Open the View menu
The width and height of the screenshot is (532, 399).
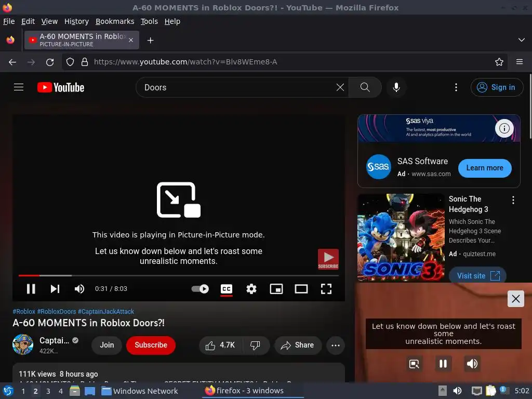[x=49, y=21]
